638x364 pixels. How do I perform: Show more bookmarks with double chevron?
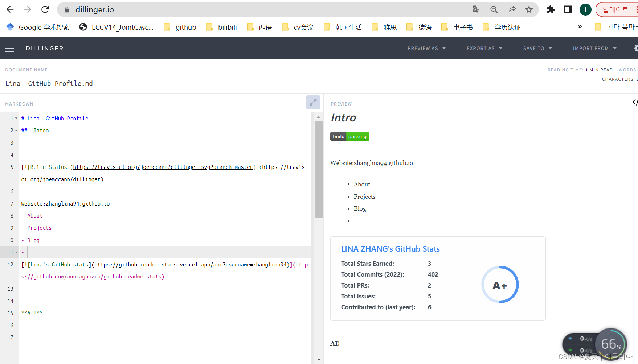point(580,27)
